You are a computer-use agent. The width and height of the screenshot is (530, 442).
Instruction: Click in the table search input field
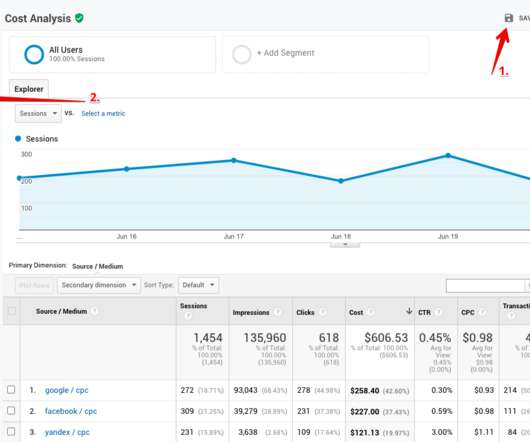point(485,286)
